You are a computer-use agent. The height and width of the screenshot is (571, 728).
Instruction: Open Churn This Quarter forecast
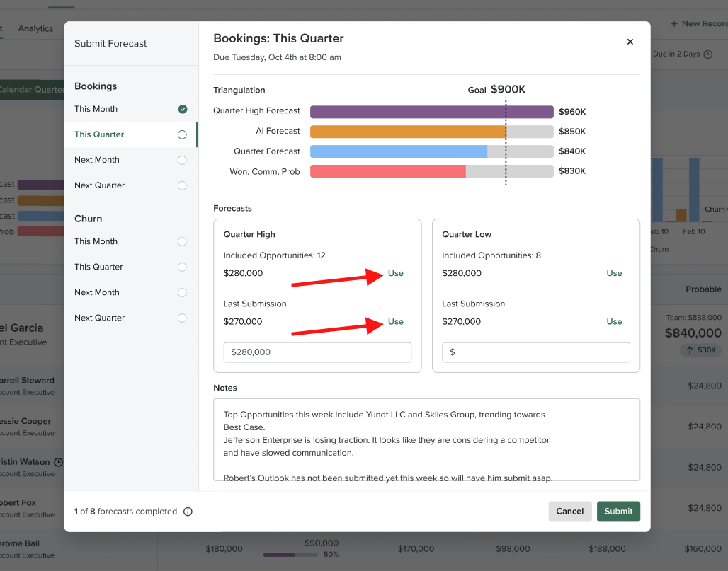[98, 267]
